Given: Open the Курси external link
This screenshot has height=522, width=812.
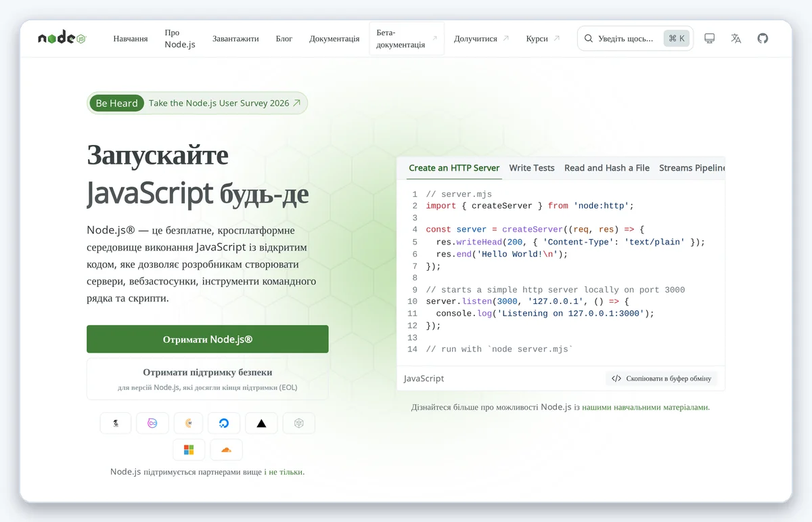Looking at the screenshot, I should (543, 39).
